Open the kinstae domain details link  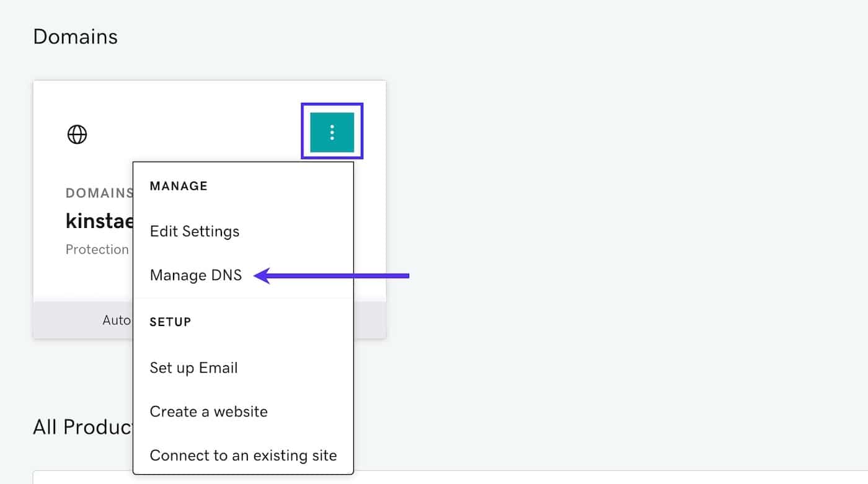point(99,221)
